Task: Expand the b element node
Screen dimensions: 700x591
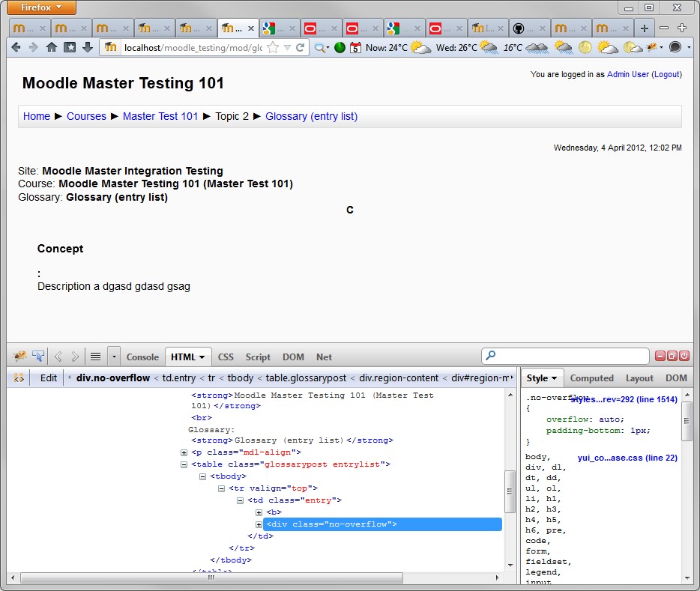Action: (259, 512)
